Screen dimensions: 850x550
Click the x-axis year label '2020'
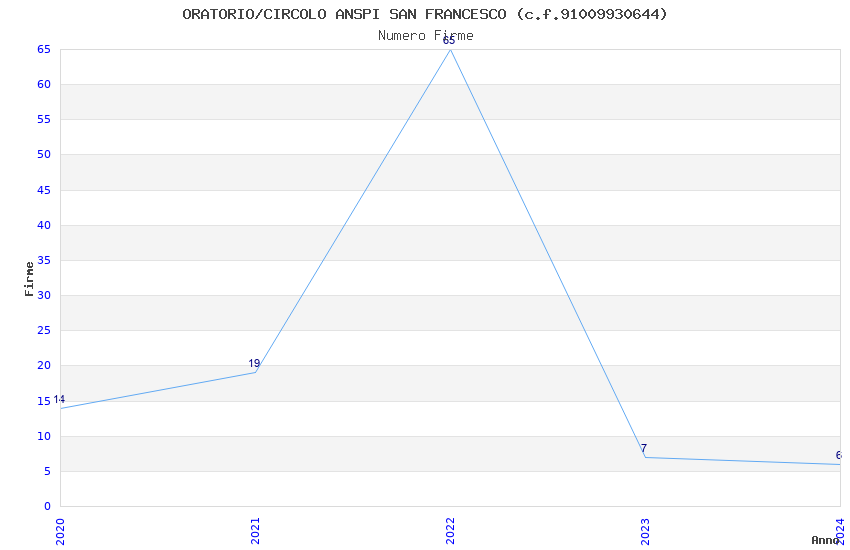click(x=60, y=532)
